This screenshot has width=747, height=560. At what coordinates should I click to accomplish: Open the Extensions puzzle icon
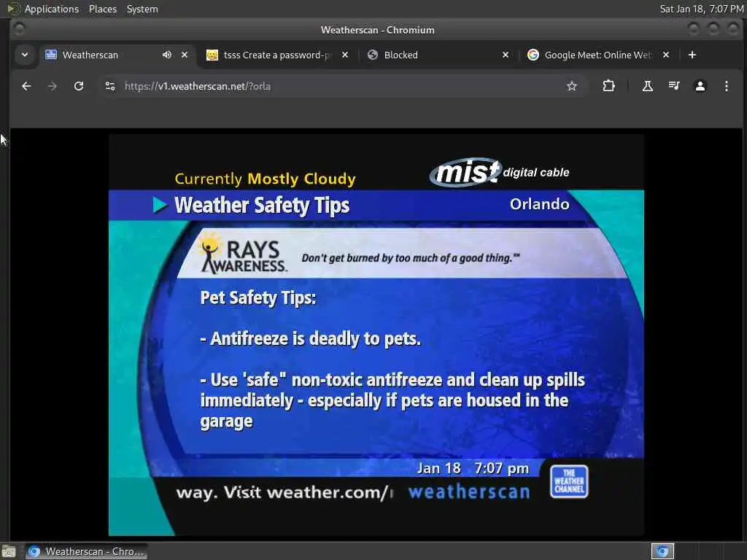608,86
